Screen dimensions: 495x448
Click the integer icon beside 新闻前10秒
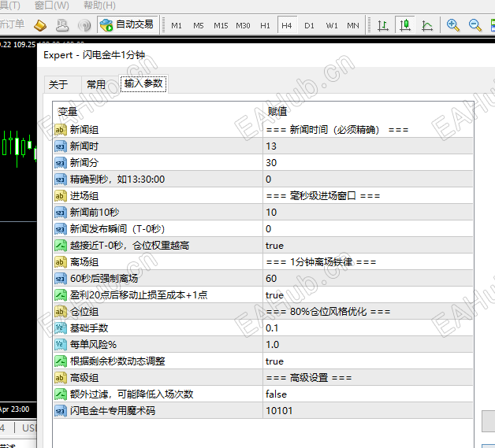click(60, 212)
